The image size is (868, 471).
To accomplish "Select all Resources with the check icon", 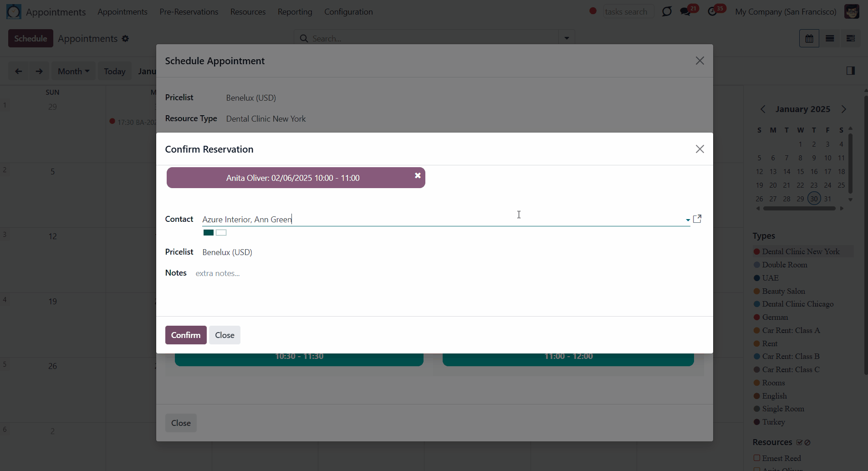I will pos(799,442).
